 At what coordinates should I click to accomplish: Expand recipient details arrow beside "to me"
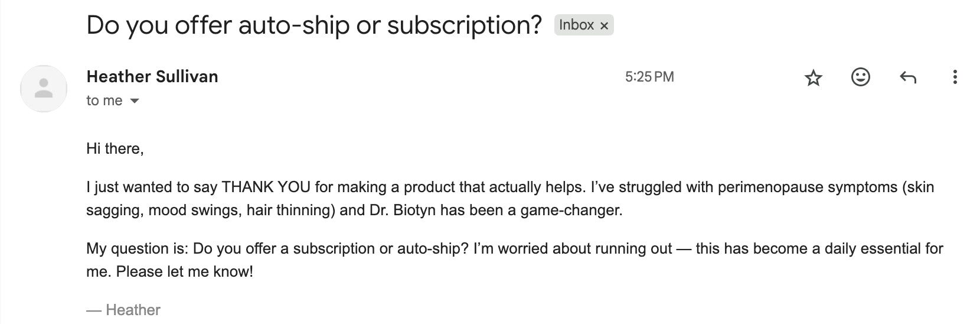tap(135, 101)
